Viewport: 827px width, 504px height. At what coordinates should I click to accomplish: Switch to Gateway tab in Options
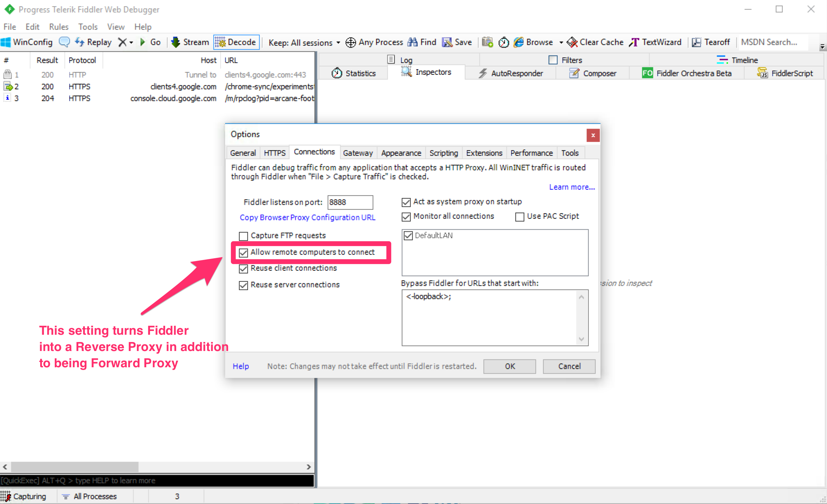coord(358,153)
